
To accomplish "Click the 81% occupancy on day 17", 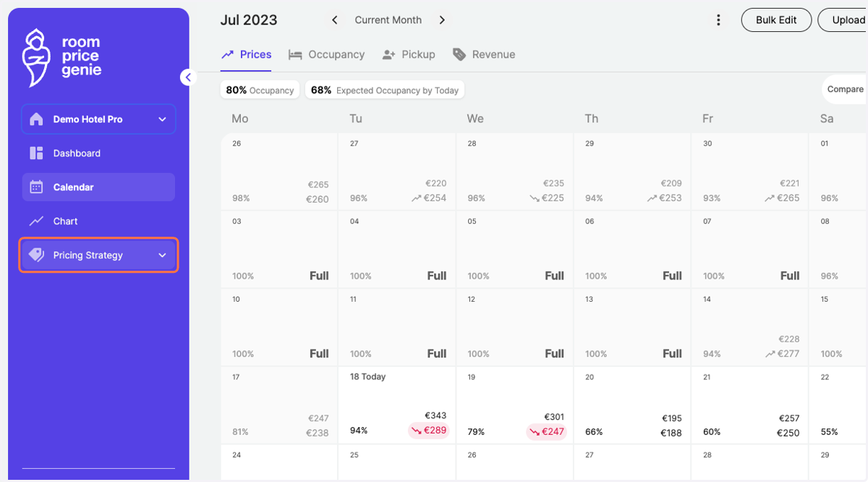I will point(241,432).
